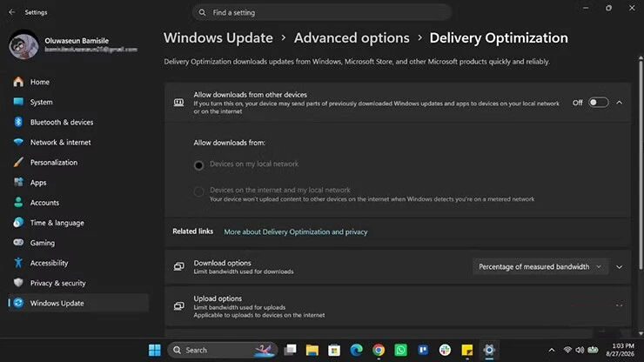Select Devices on my local network
This screenshot has width=644, height=362.
click(x=198, y=165)
